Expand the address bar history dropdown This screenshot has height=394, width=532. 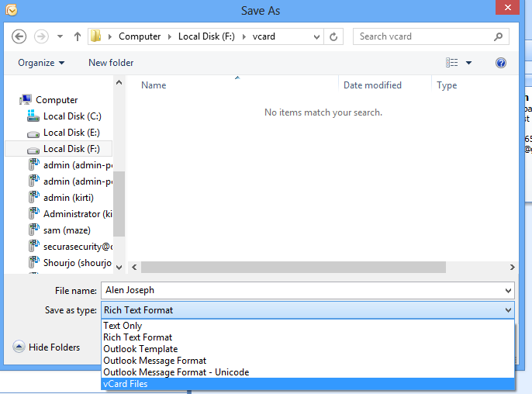pos(316,36)
